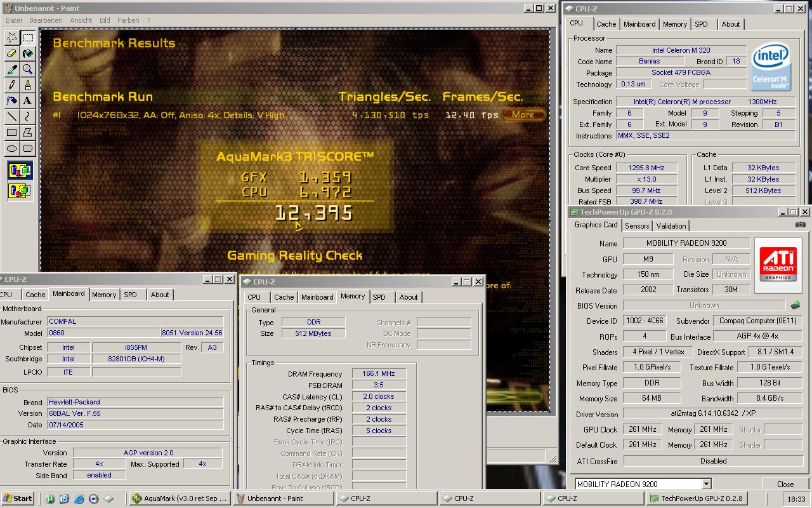Open Paint's Bearbeiten menu
This screenshot has height=508, width=812.
coord(46,20)
